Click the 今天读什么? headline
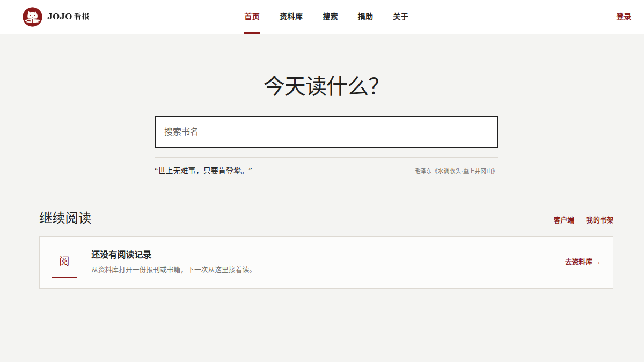The image size is (644, 362). 321,86
